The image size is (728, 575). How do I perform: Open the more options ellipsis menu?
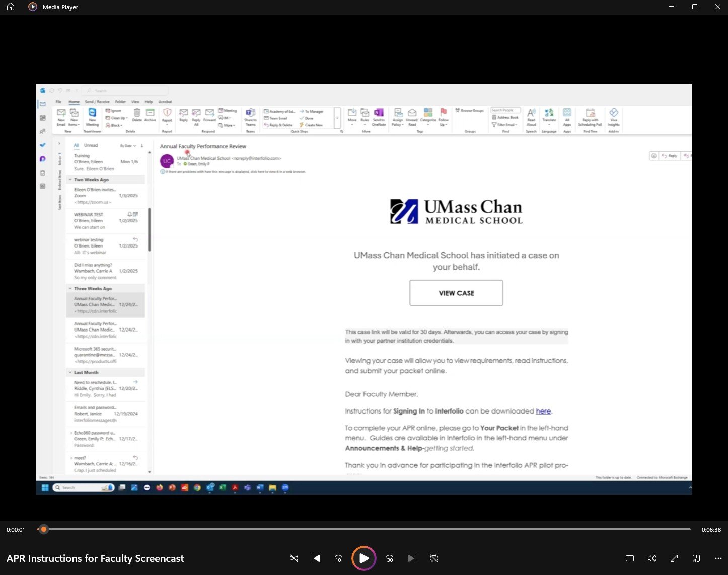[718, 558]
